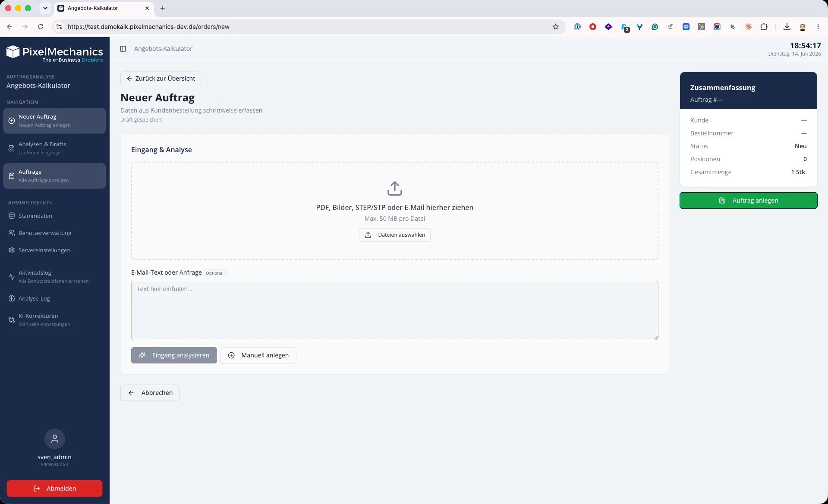Click the Grammarly extension icon
Viewport: 828px width, 504px height.
tap(655, 27)
